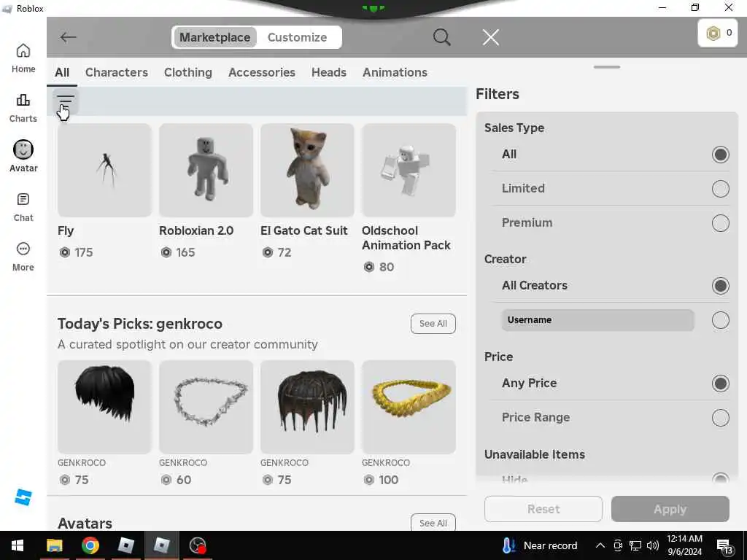Apply the selected filters
747x560 pixels.
point(670,509)
